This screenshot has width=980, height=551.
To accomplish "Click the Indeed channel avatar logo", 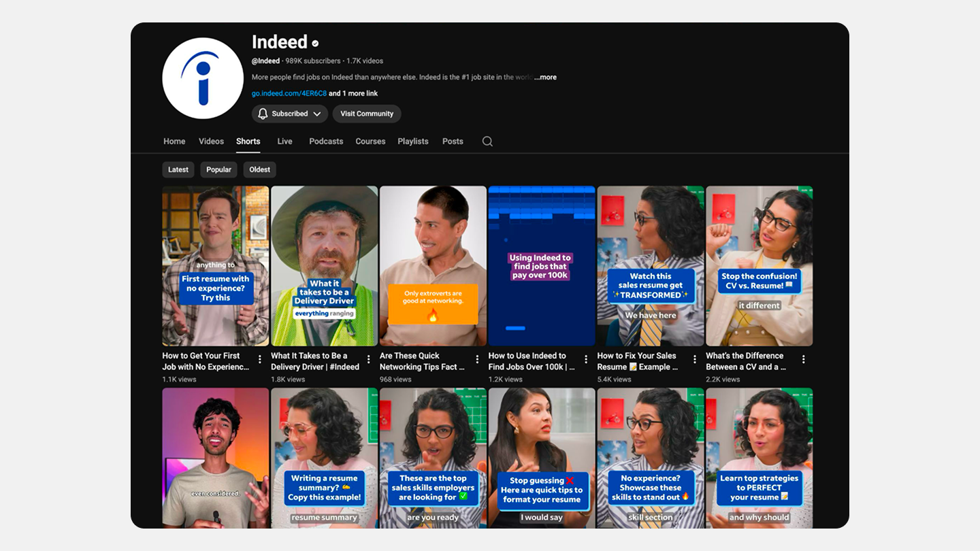I will tap(202, 78).
